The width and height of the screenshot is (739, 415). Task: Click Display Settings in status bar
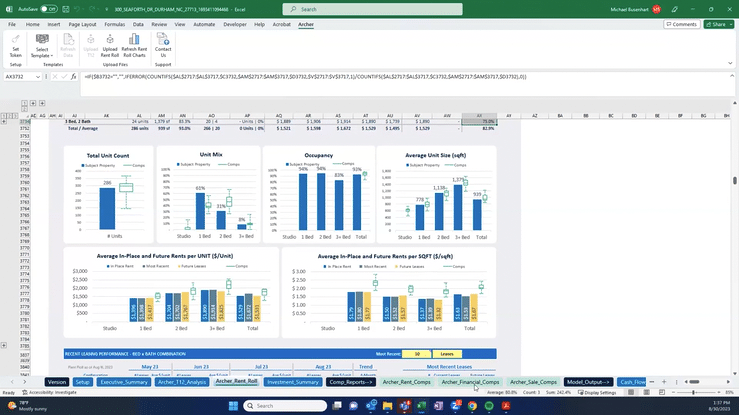pyautogui.click(x=597, y=392)
